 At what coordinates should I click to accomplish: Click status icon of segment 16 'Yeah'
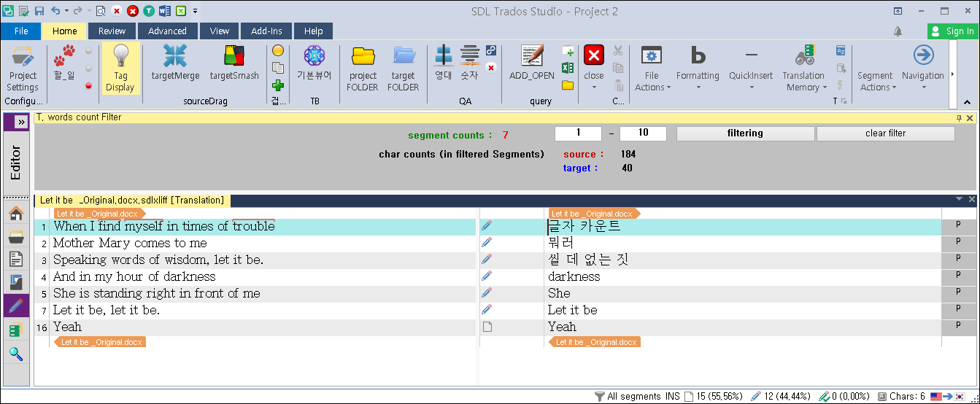[487, 327]
